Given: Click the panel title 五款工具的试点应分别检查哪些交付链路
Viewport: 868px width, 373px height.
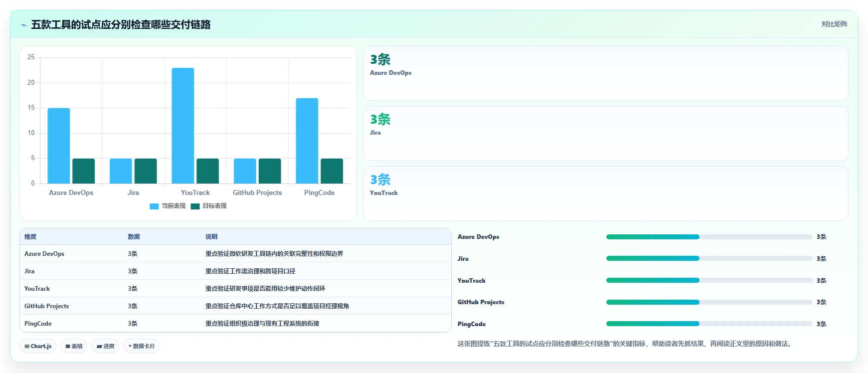Looking at the screenshot, I should (x=121, y=24).
